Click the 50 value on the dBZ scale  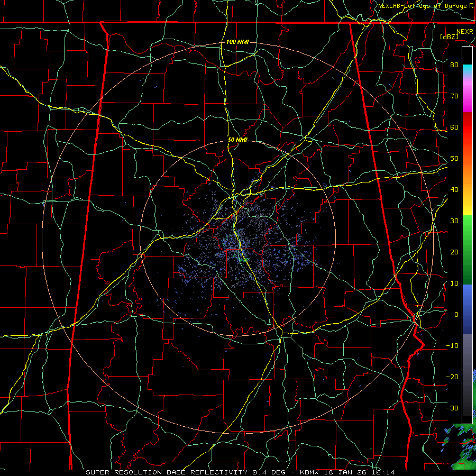pyautogui.click(x=454, y=159)
